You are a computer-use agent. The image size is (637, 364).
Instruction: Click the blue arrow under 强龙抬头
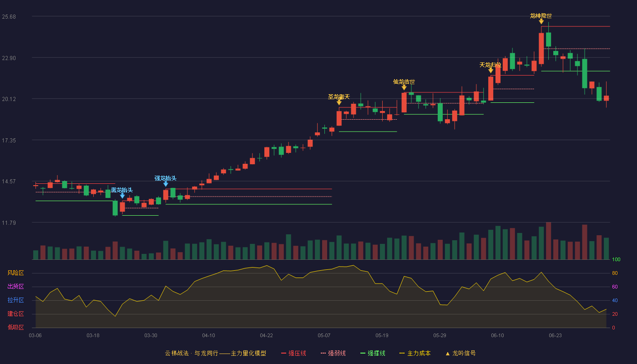166,184
